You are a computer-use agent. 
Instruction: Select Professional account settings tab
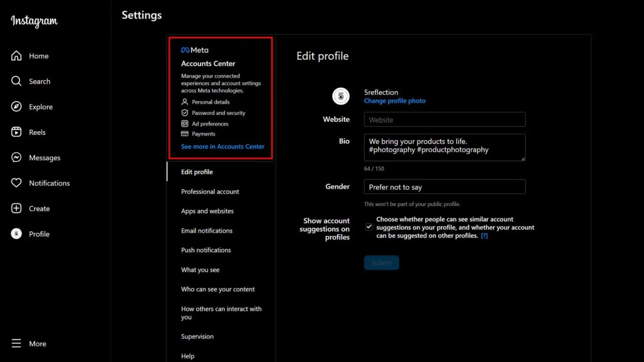[210, 192]
